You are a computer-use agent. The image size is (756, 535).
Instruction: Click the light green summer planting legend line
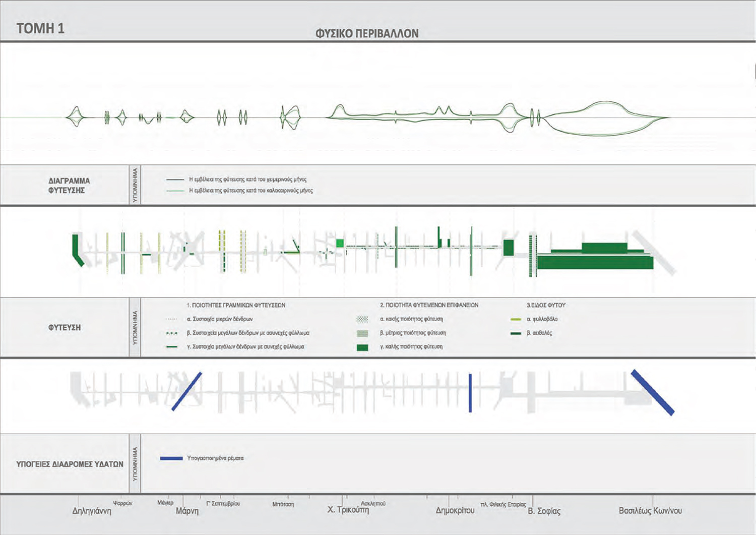click(175, 191)
